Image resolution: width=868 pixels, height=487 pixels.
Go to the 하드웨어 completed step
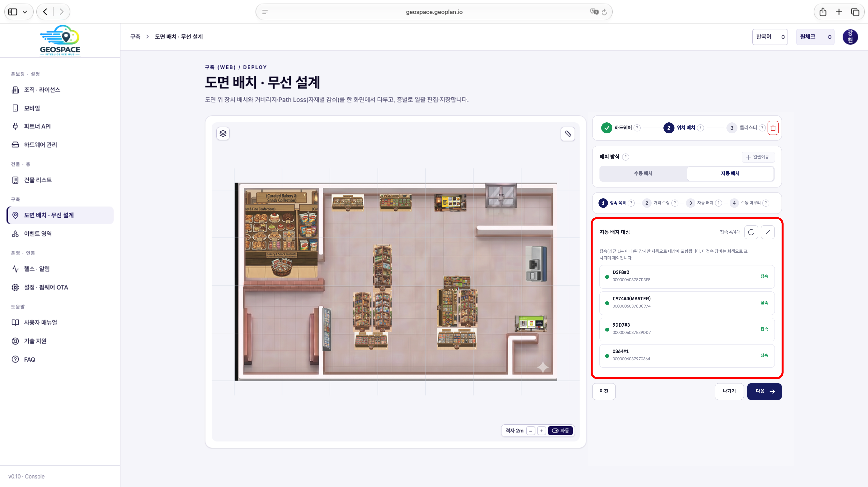(617, 128)
